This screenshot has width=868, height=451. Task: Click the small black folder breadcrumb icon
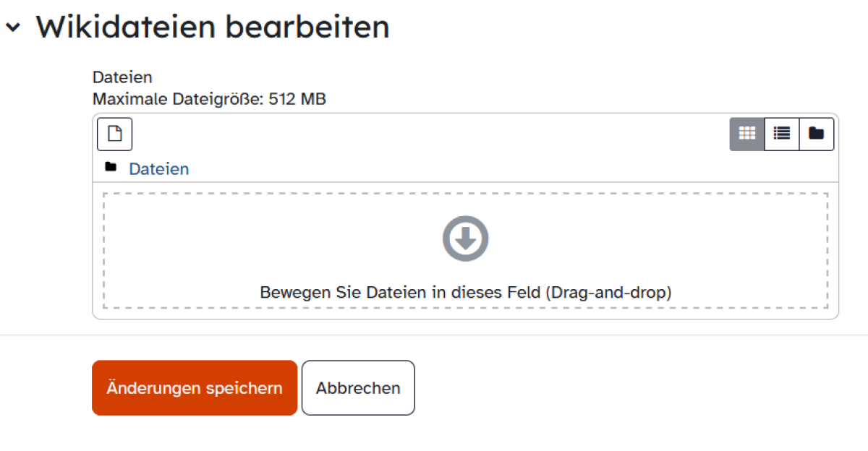[111, 168]
